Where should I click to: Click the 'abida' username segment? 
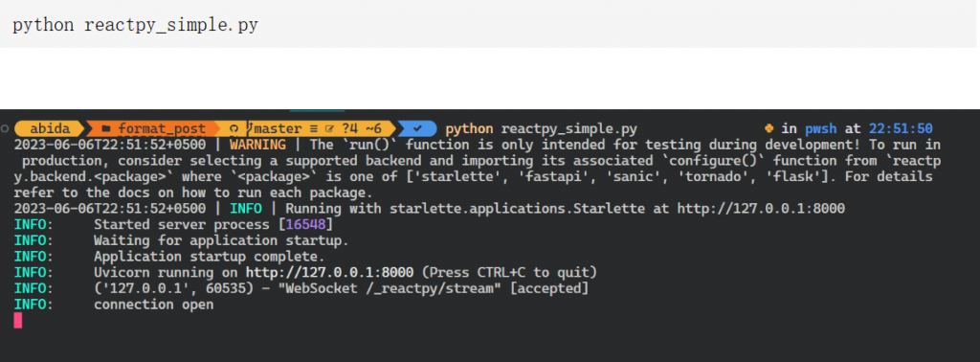pyautogui.click(x=50, y=128)
